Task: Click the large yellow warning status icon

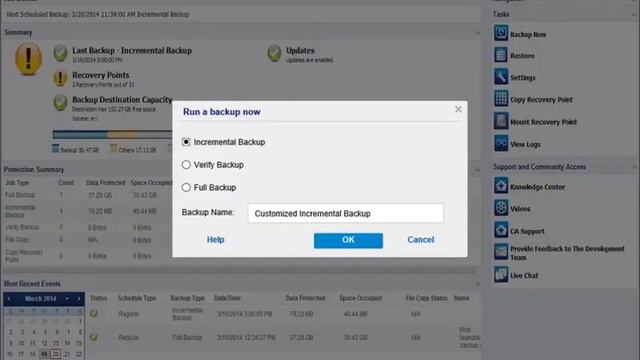Action: 28,59
